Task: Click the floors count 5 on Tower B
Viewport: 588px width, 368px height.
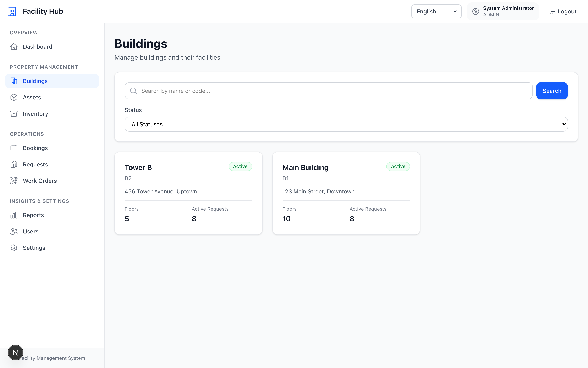Action: (x=127, y=219)
